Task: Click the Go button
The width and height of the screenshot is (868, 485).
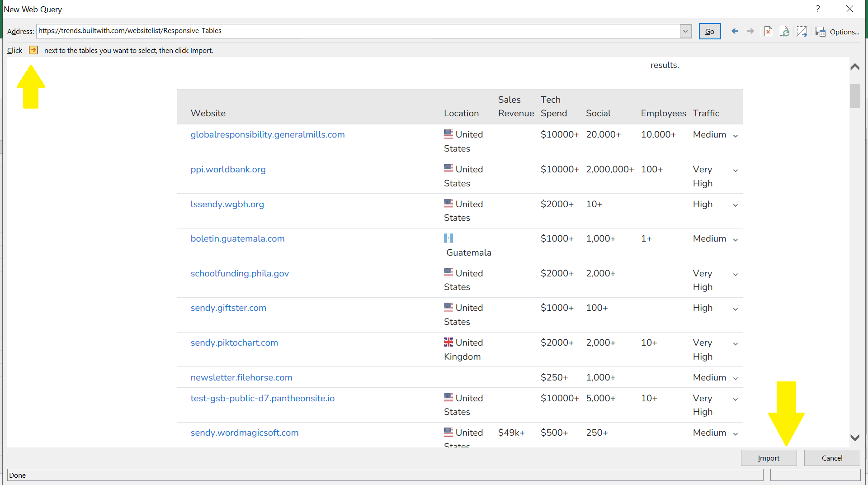Action: 710,31
